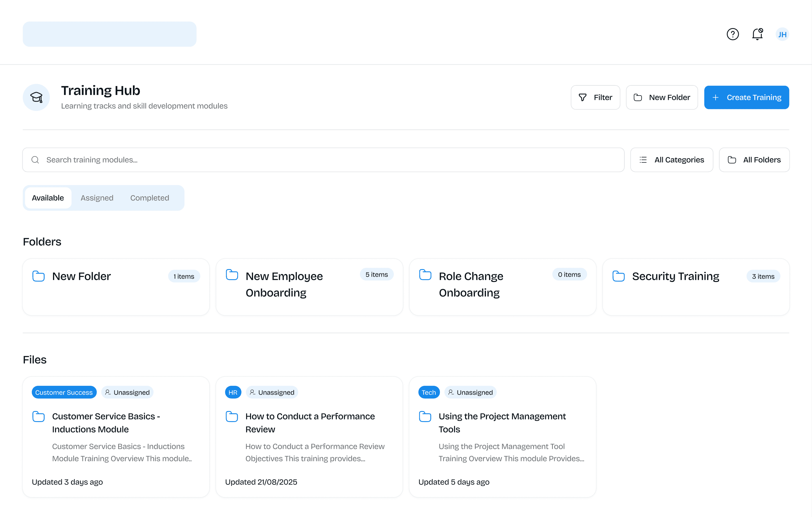This screenshot has width=812, height=517.
Task: Open the help question mark icon
Action: coord(732,34)
